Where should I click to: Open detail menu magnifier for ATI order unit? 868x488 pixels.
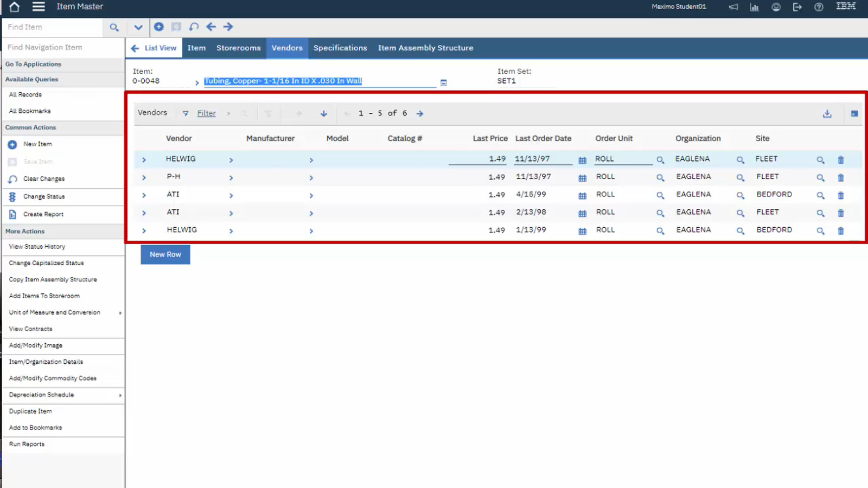[660, 195]
